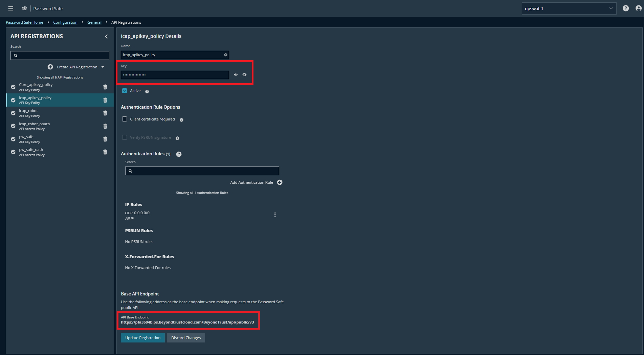
Task: Delete the icap_robot registration
Action: coord(105,113)
